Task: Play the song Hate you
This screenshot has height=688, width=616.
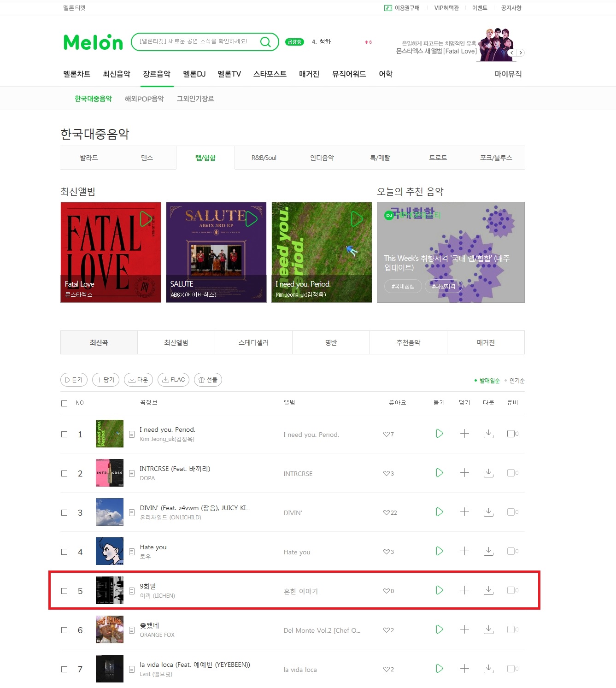Action: point(439,551)
